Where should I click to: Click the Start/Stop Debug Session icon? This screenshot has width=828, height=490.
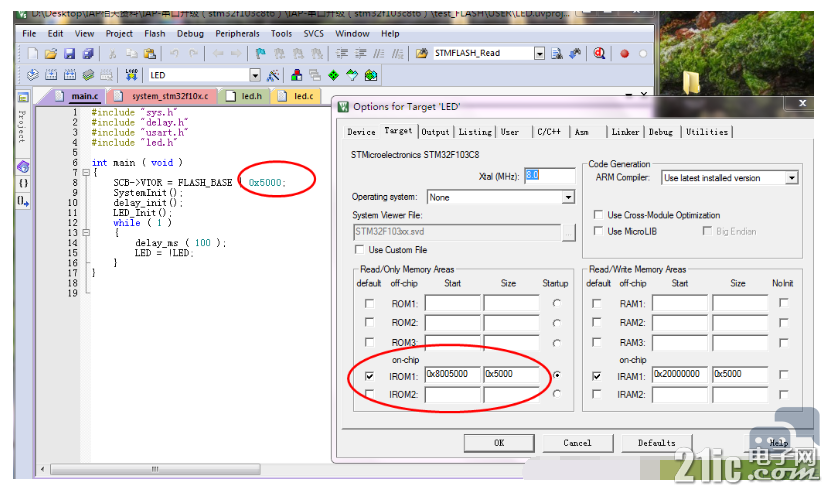(599, 53)
